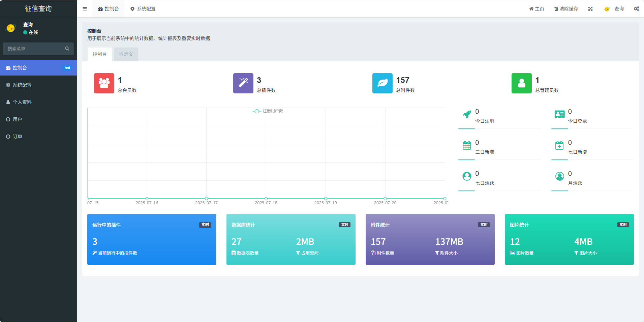644x322 pixels.
Task: Click the home icon beside 主页
Action: 531,9
